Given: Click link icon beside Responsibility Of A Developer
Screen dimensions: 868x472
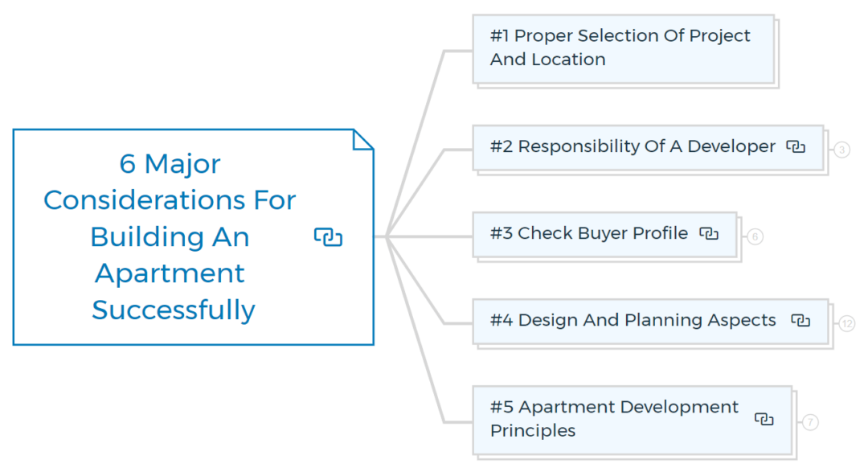Looking at the screenshot, I should tap(796, 147).
